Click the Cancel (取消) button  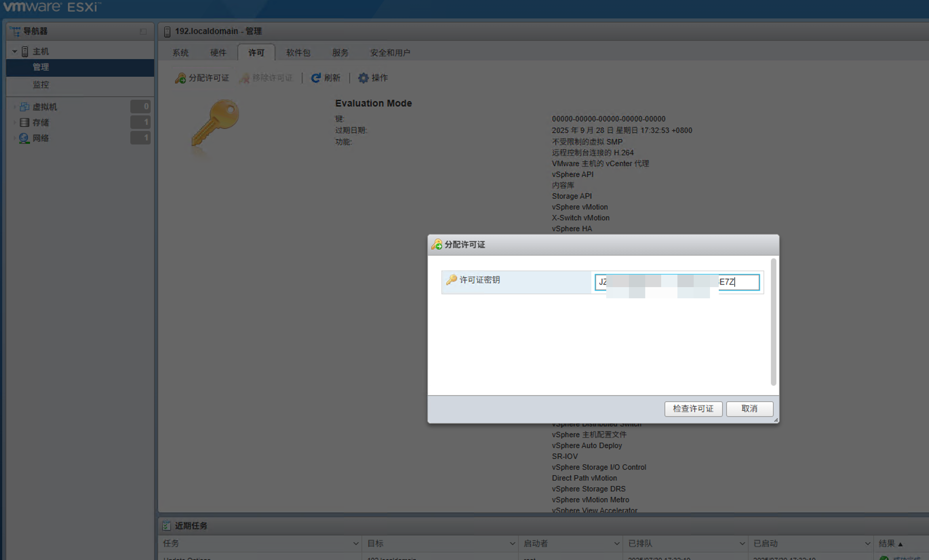(x=749, y=409)
